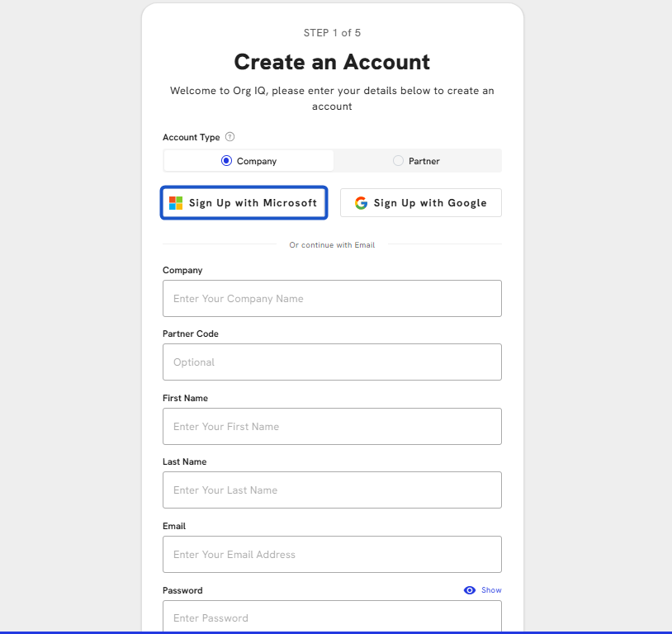Click the eye icon above the password field

(470, 590)
